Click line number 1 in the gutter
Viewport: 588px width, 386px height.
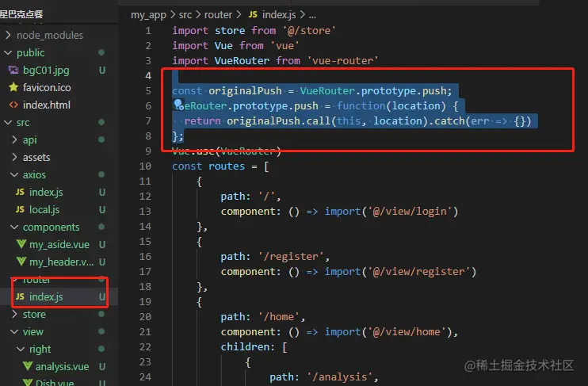click(148, 31)
